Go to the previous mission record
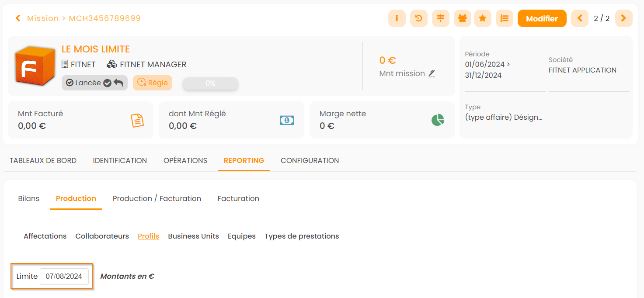Screen dimensions: 644x298 coord(580,18)
